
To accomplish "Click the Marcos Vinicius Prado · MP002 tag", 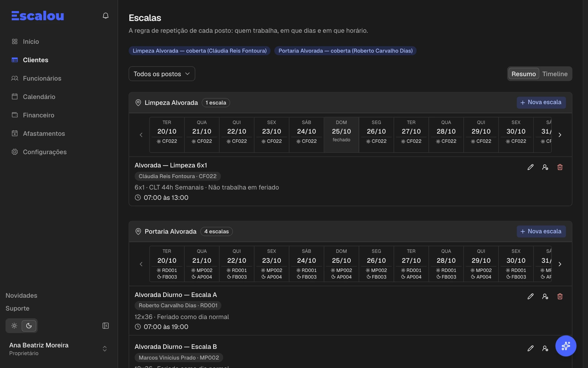I will pos(179,358).
